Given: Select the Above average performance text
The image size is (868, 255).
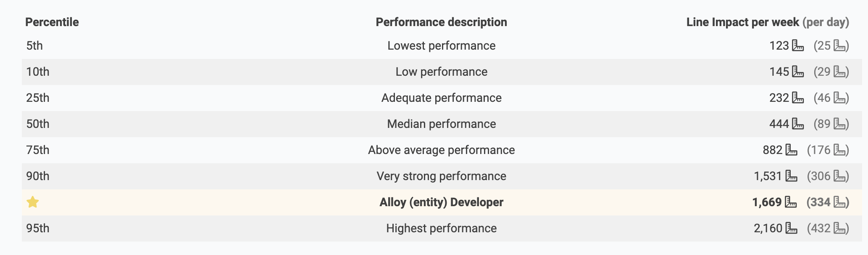Looking at the screenshot, I should point(441,150).
